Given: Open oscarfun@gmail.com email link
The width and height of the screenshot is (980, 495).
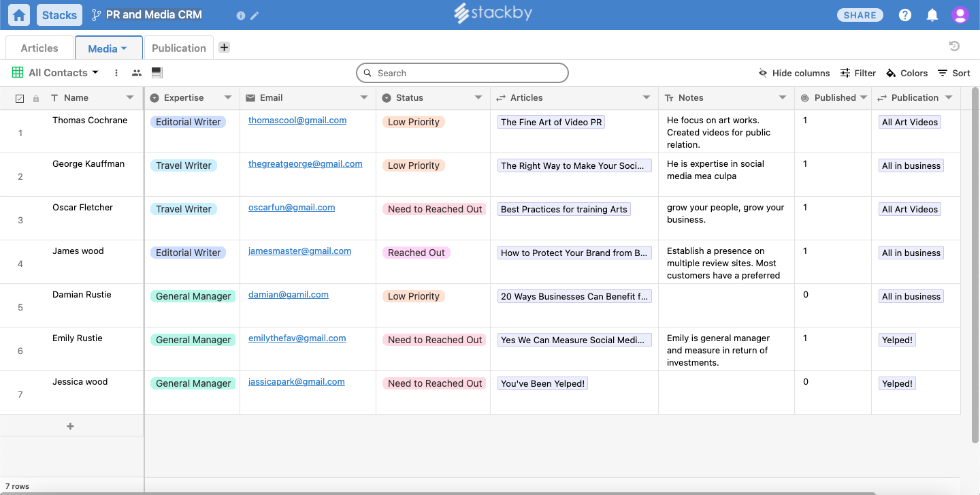Looking at the screenshot, I should pos(292,208).
